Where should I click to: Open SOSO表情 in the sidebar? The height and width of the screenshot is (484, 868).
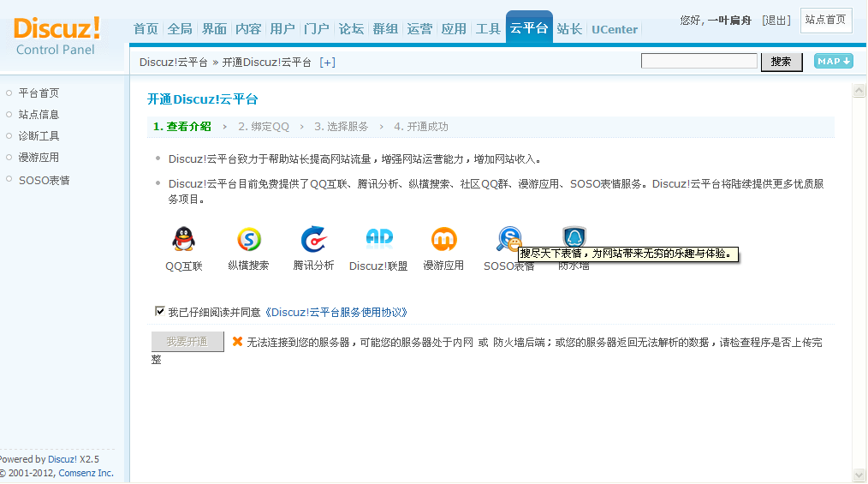click(45, 181)
